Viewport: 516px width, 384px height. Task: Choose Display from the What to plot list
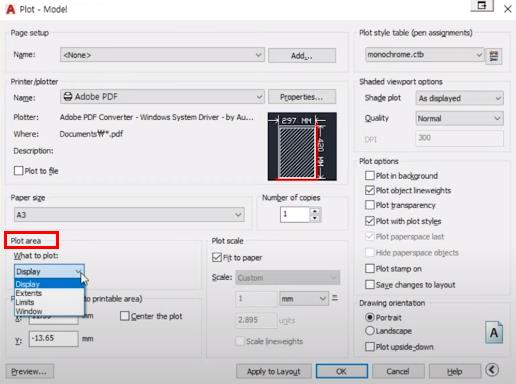(x=49, y=284)
